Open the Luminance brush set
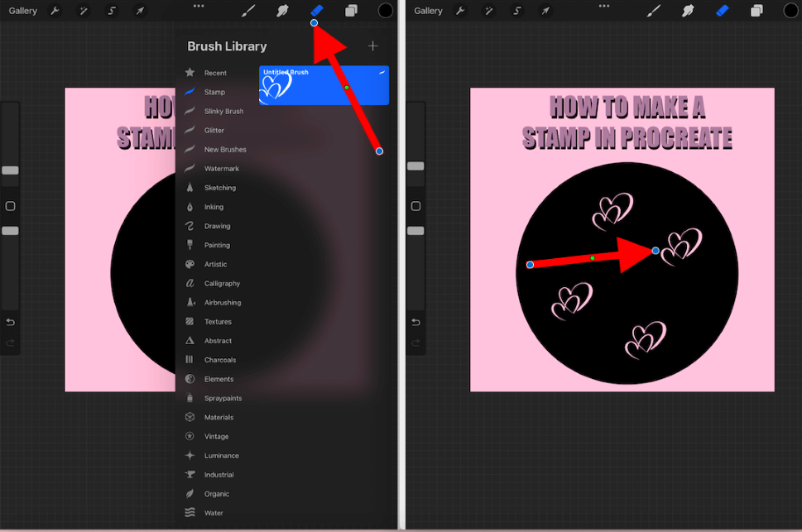Viewport: 802px width, 532px height. click(x=222, y=456)
